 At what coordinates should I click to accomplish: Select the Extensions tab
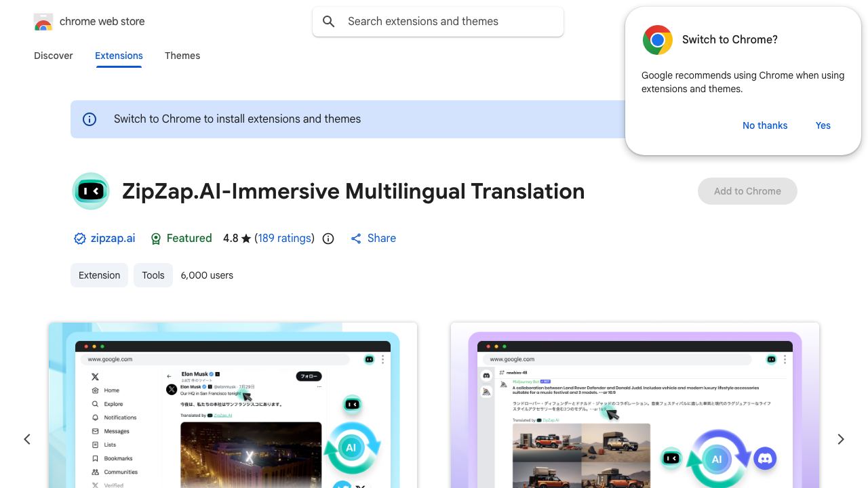point(119,56)
